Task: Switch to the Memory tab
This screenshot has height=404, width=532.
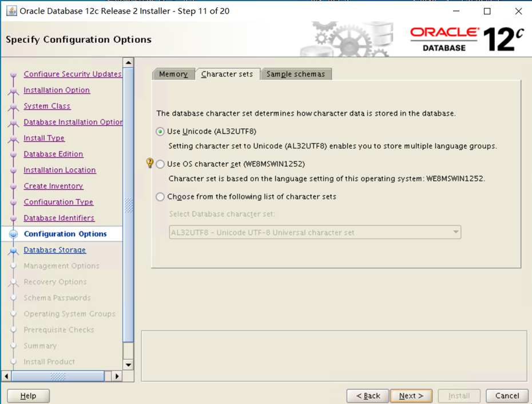Action: [x=173, y=74]
